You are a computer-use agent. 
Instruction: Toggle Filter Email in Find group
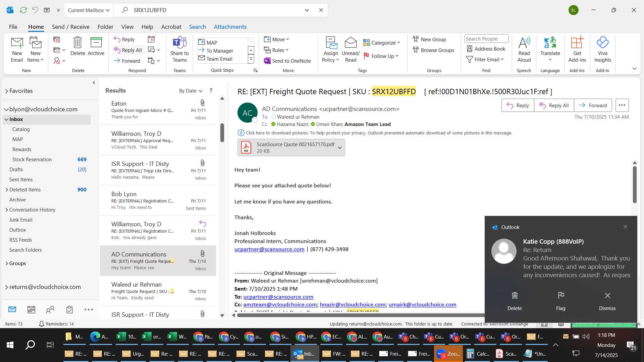pos(485,59)
